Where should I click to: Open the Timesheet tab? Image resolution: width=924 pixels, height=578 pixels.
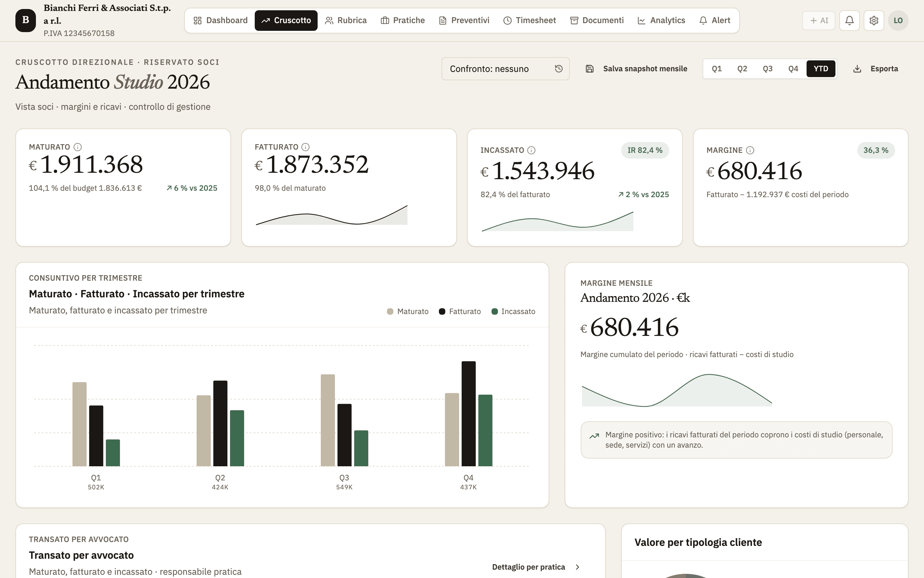pos(529,20)
